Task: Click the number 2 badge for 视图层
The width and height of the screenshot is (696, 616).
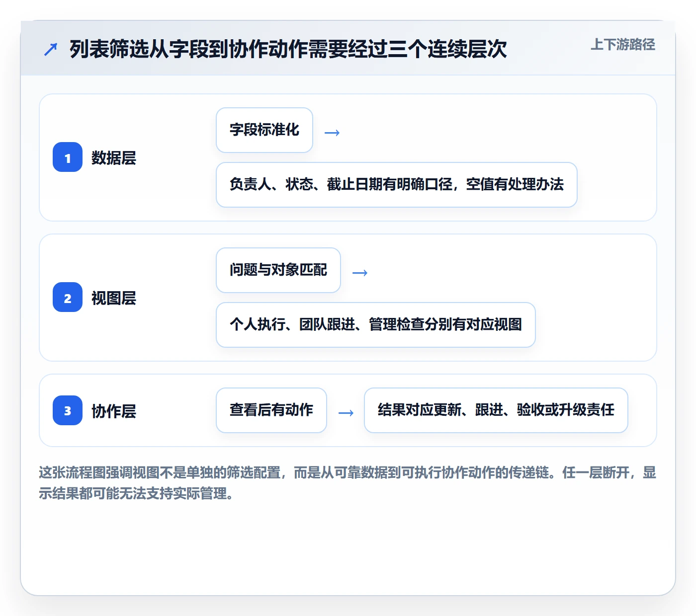Action: (68, 297)
